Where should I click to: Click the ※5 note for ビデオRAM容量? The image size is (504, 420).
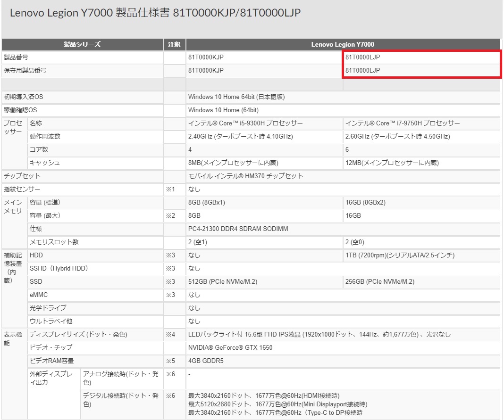(170, 361)
